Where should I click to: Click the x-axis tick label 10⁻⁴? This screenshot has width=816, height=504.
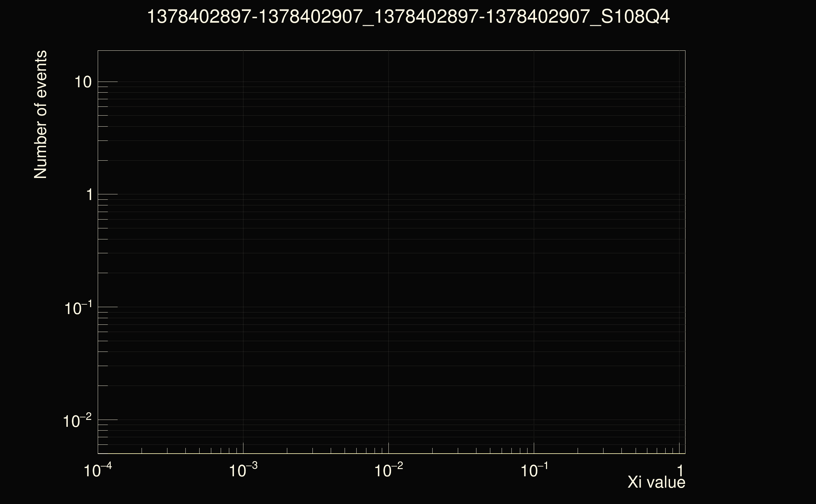point(97,471)
